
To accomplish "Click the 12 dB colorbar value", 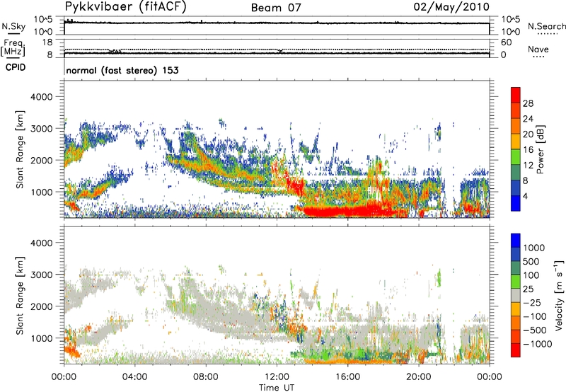I will [x=528, y=166].
